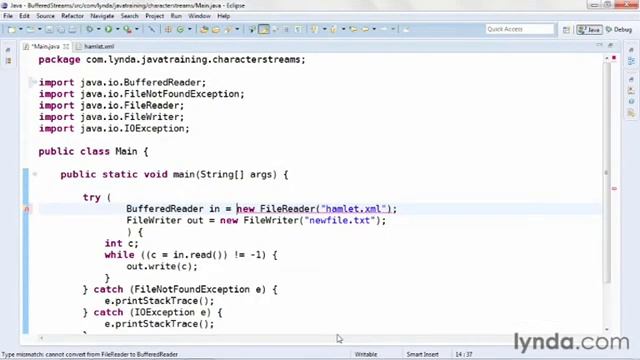Click the 14 : 37 cursor position indicator
Screen dimensions: 640x360
coord(464,354)
